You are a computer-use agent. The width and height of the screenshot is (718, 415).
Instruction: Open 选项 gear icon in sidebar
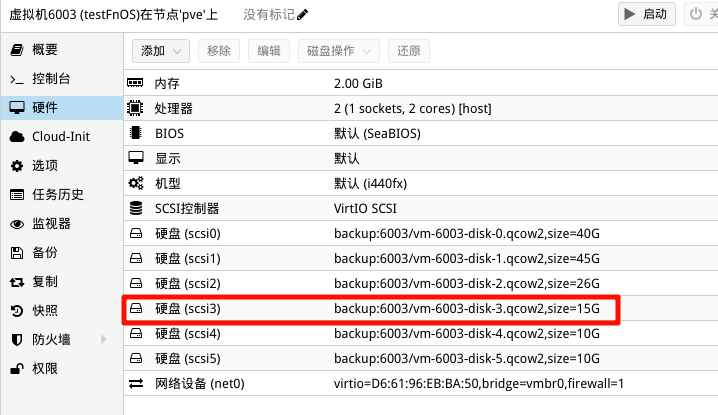click(17, 165)
